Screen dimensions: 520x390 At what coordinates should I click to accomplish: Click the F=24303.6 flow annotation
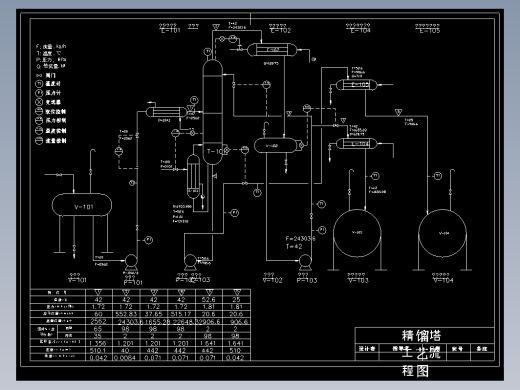[x=300, y=239]
